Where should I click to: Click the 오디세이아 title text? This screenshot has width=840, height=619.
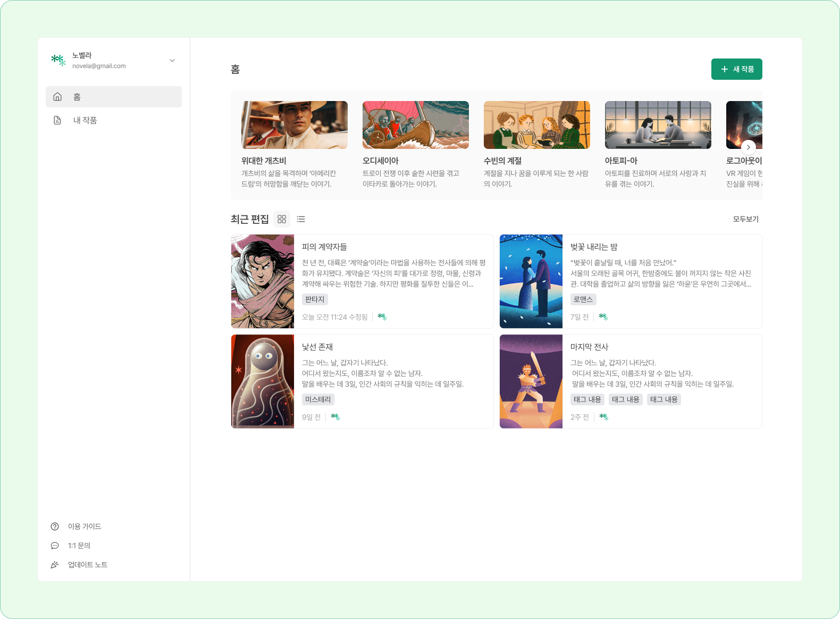(x=381, y=161)
